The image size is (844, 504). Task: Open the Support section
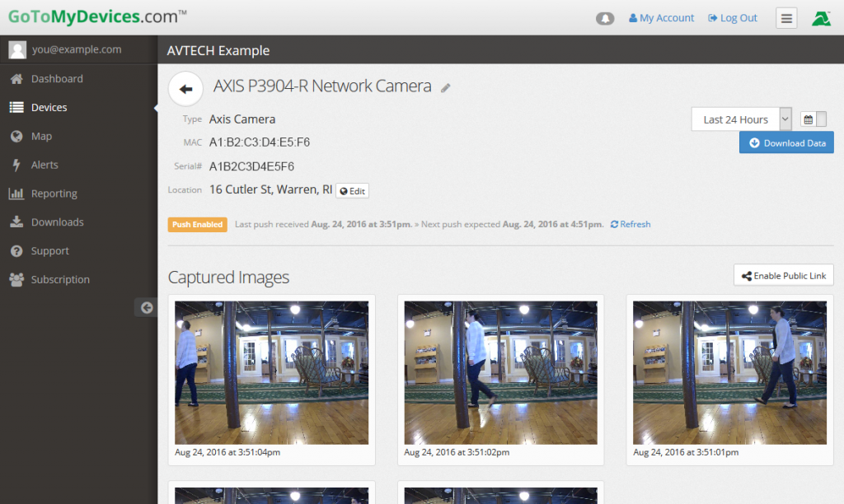51,250
